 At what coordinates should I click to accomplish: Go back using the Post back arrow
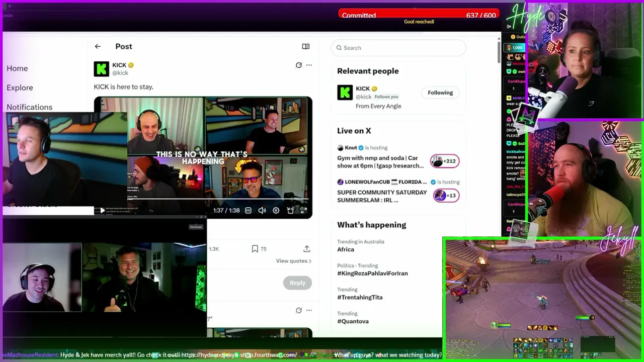98,46
